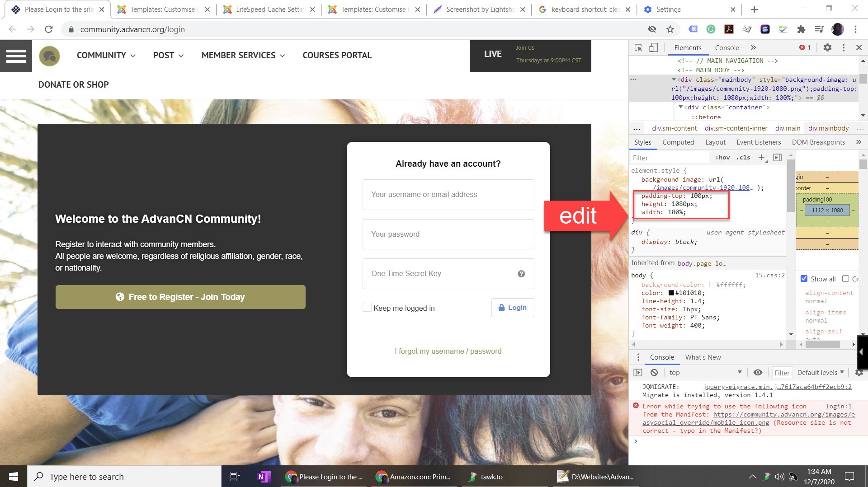This screenshot has width=868, height=487.
Task: Toggle the device toolbar icon
Action: 653,47
